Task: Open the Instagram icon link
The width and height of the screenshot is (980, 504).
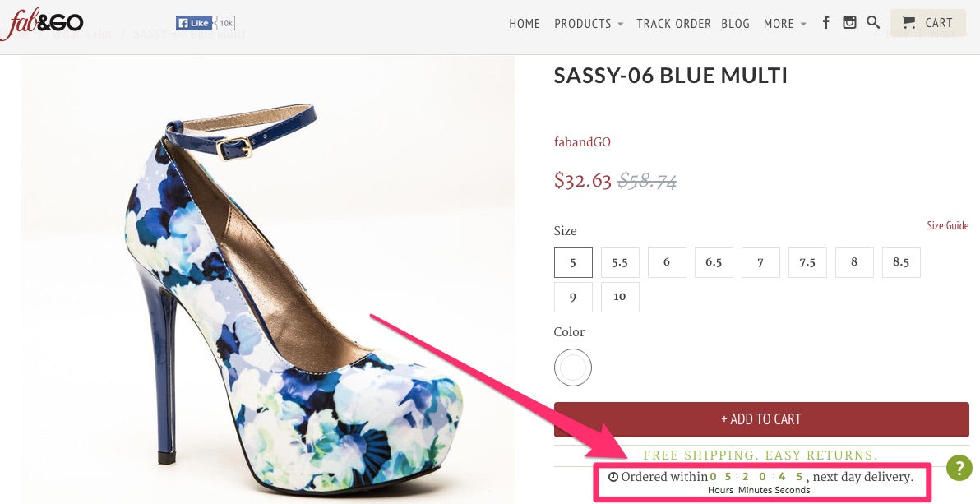Action: (x=849, y=23)
